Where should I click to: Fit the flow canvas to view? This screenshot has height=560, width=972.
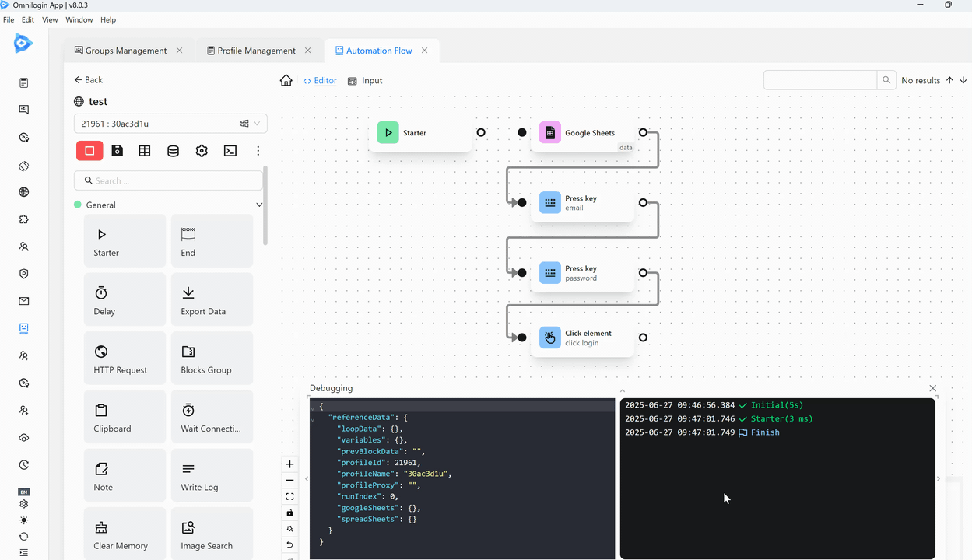click(289, 496)
